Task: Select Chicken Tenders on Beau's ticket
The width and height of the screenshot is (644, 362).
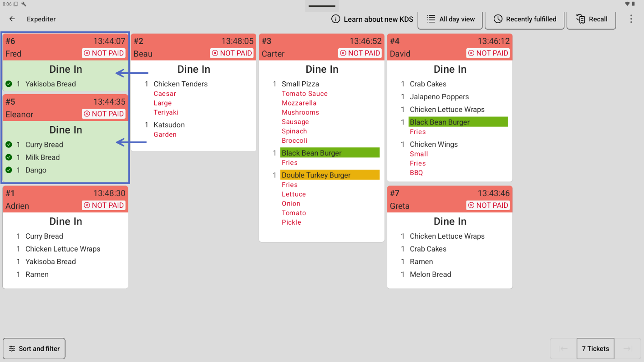Action: 181,84
